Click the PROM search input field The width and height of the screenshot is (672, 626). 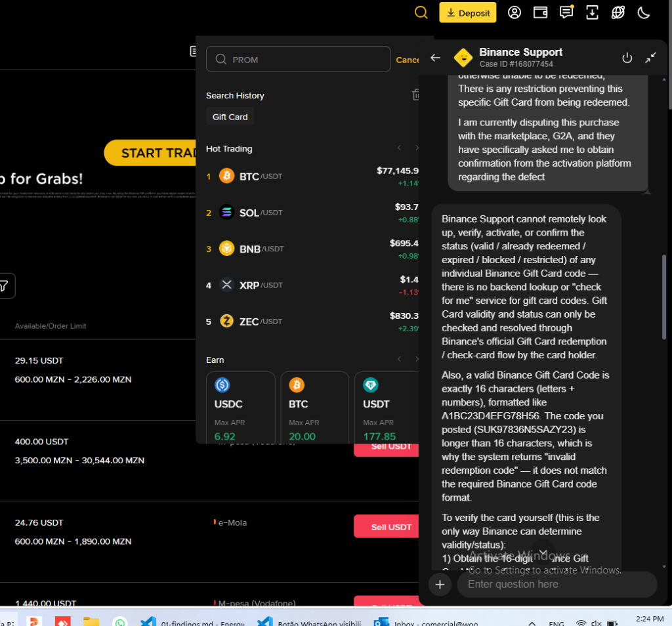tap(299, 59)
